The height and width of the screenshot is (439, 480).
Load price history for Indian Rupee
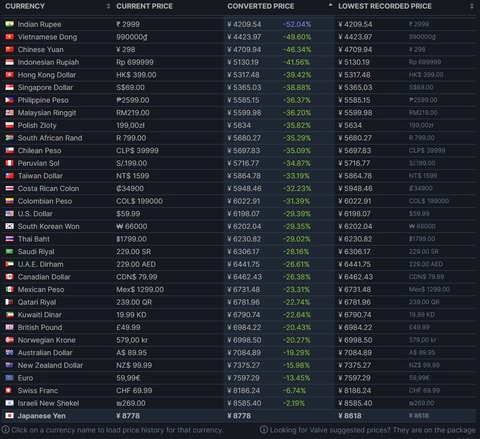tap(39, 24)
